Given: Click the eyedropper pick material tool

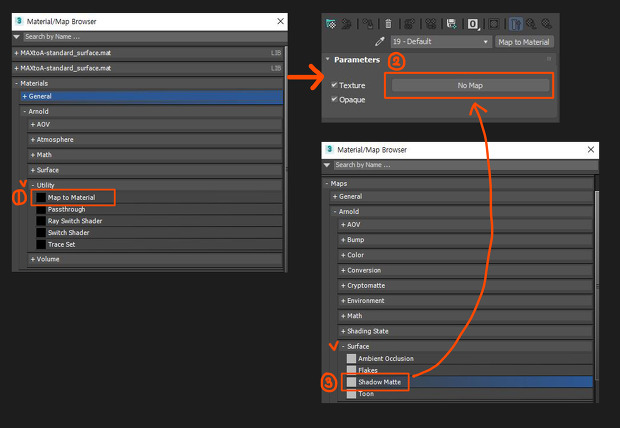Looking at the screenshot, I should coord(380,42).
